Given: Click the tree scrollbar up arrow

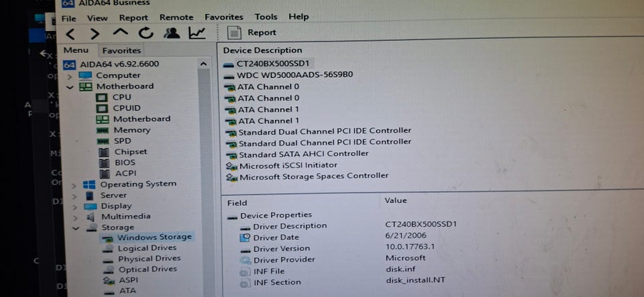Looking at the screenshot, I should pos(203,64).
